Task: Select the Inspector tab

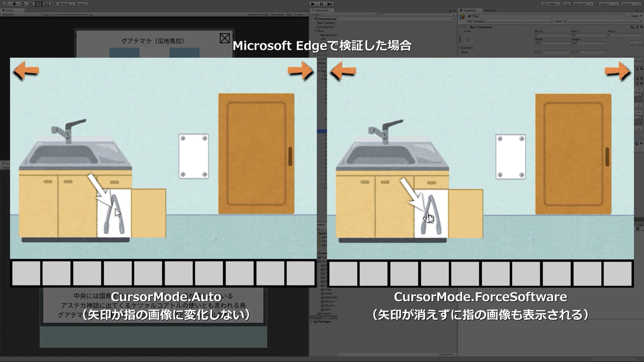Action: [469, 10]
